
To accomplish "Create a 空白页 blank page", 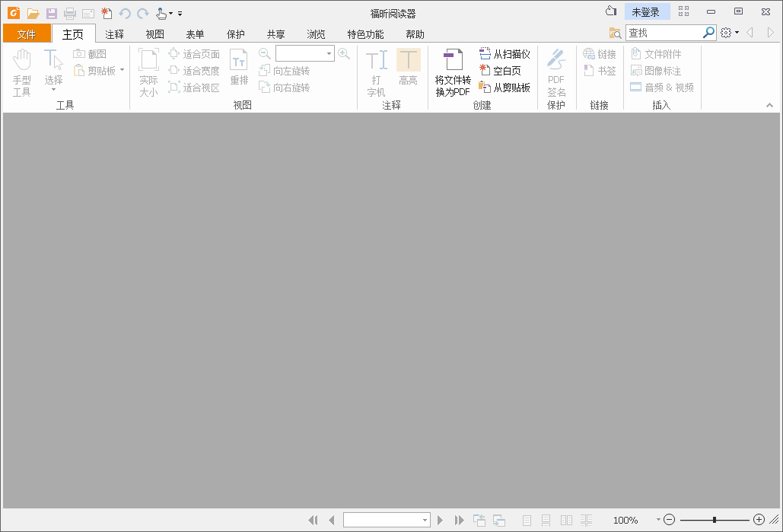I will pos(500,71).
